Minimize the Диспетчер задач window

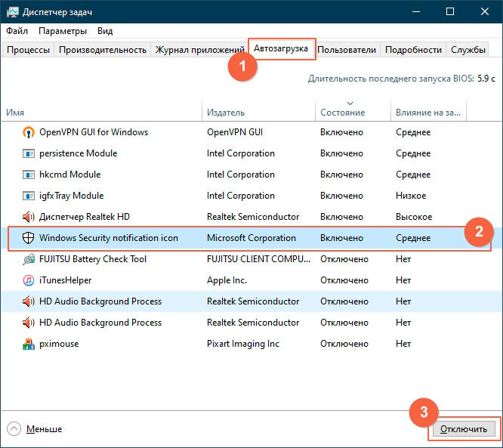tap(416, 12)
